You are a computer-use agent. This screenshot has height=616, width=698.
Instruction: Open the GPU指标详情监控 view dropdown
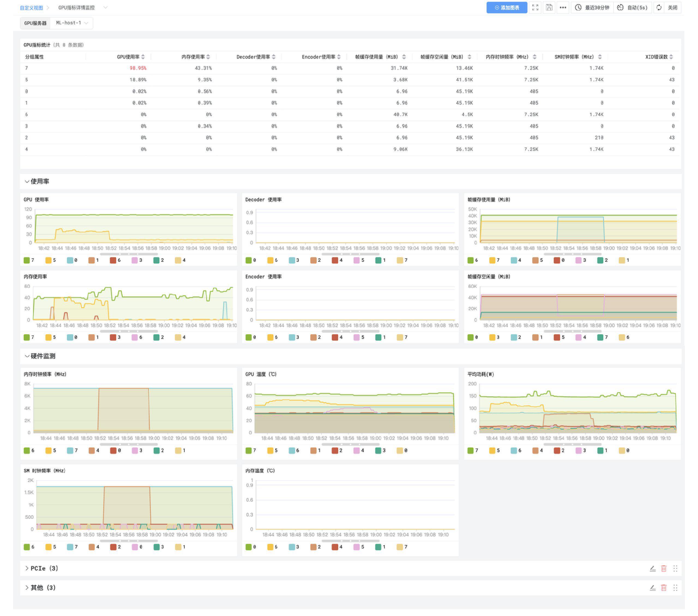105,8
